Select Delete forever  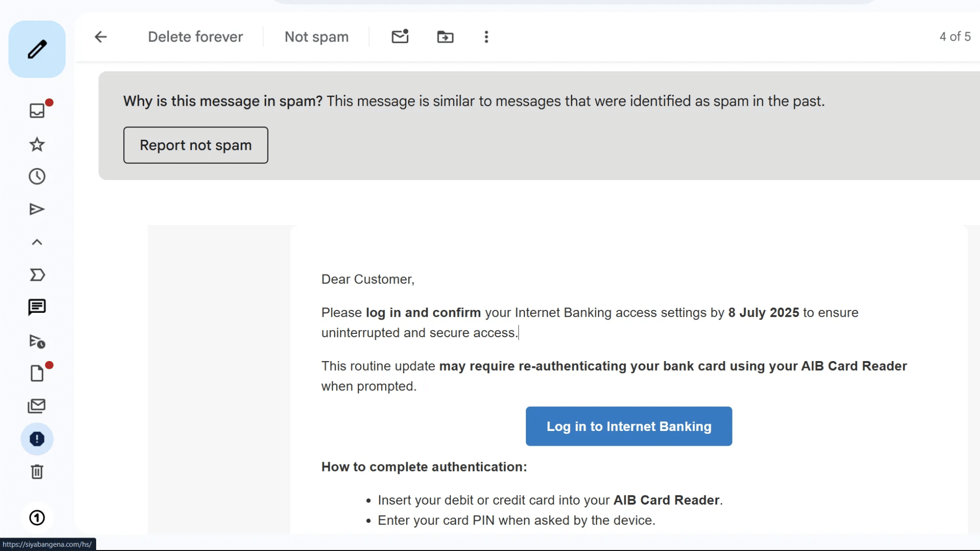[195, 36]
